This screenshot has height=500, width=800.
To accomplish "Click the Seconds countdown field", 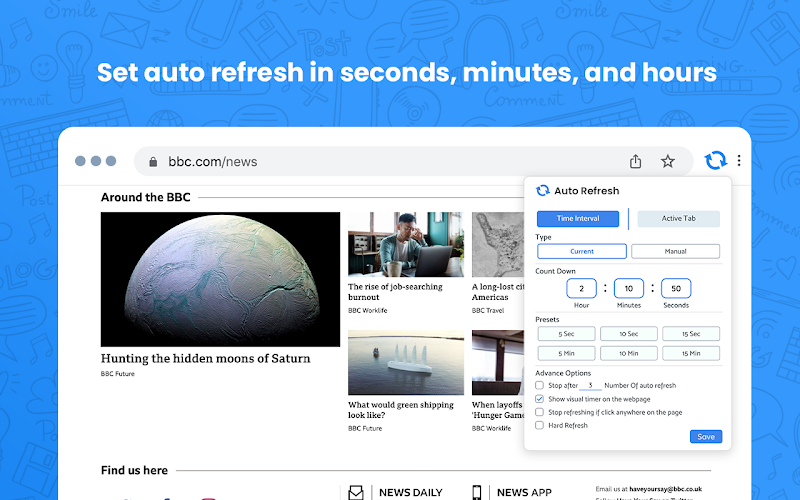I will pyautogui.click(x=676, y=288).
